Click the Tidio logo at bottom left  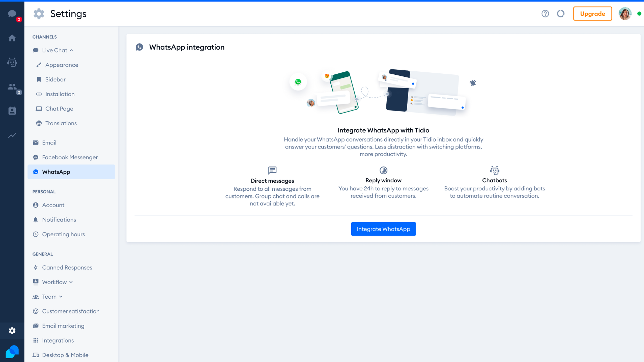tap(12, 352)
